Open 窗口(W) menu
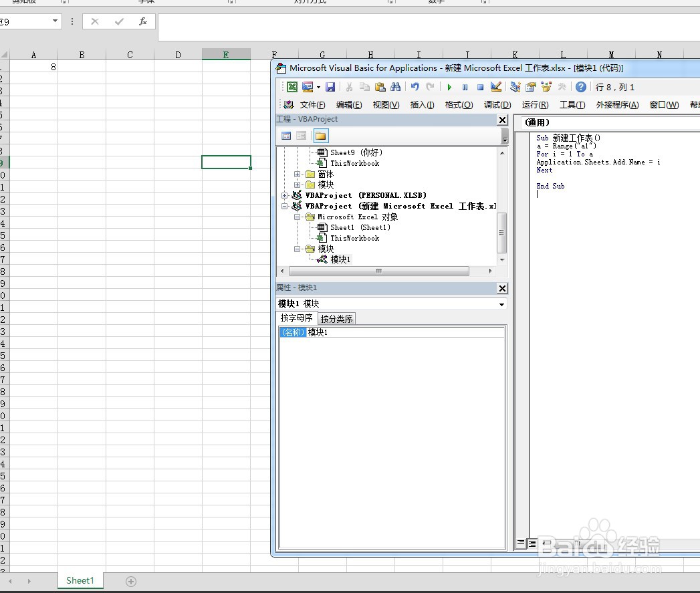Viewport: 700px width, 593px height. click(665, 105)
